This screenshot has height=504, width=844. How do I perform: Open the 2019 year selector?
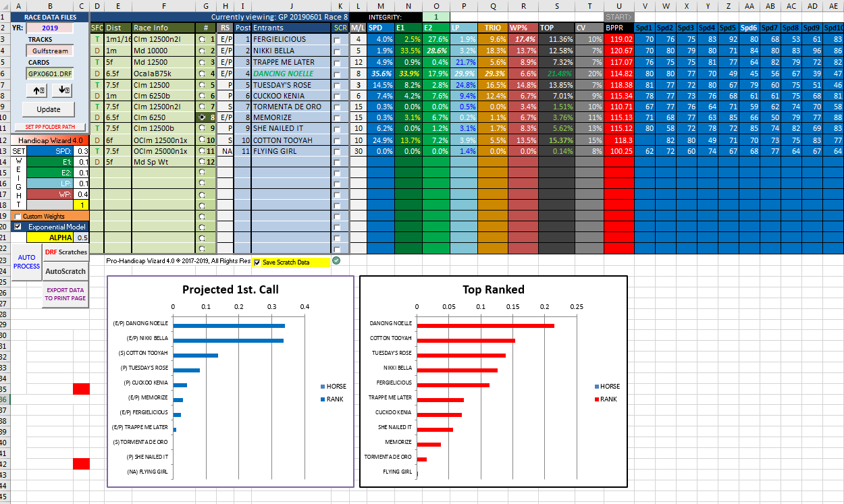click(49, 28)
